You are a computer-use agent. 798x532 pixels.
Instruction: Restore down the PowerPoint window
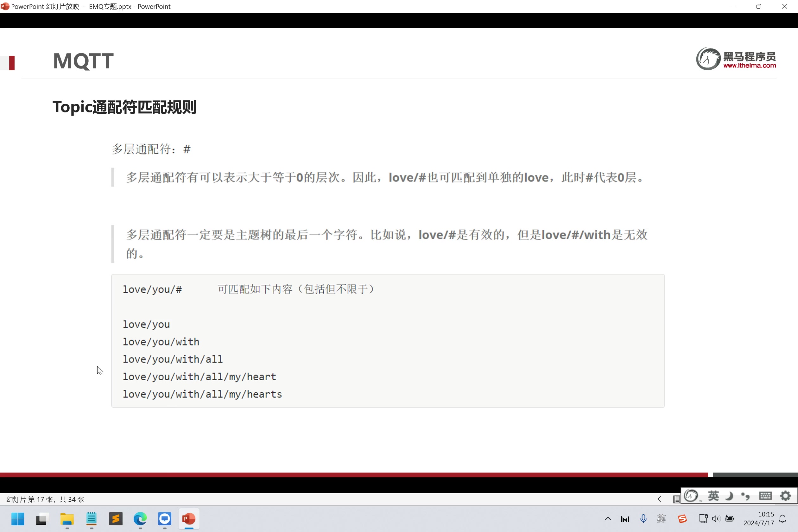coord(759,6)
